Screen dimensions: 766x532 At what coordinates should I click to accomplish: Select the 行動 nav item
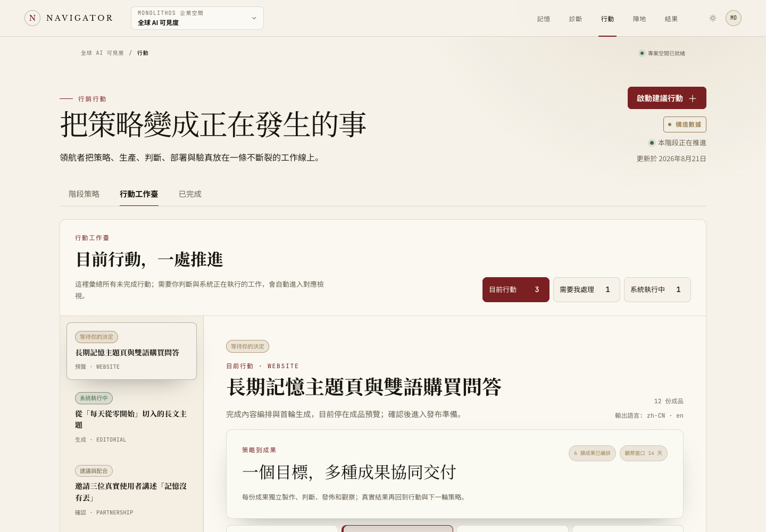[x=607, y=19]
